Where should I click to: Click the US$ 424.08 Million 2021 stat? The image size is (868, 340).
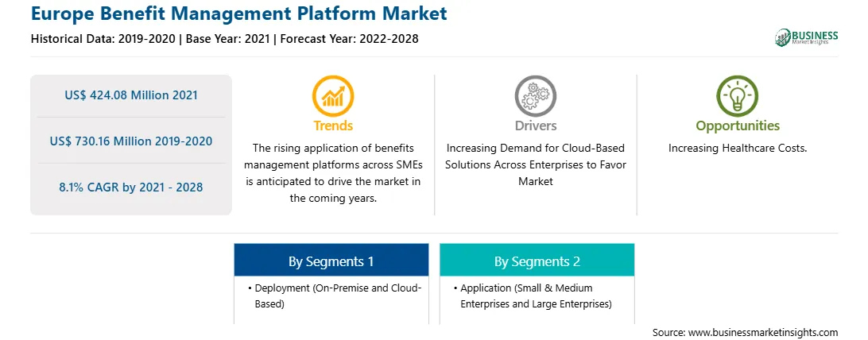(130, 95)
